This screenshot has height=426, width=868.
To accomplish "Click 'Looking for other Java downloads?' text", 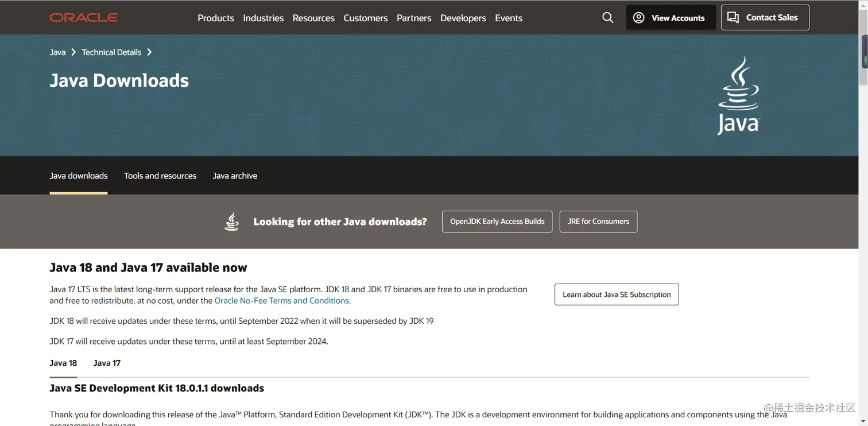I will pos(340,222).
